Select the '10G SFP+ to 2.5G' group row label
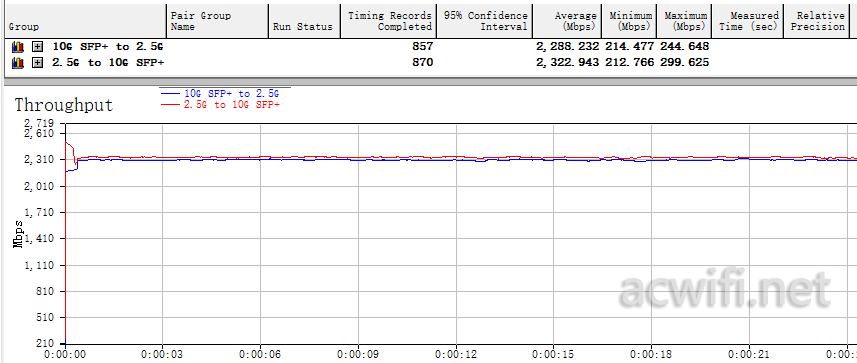Viewport: 857px width, 363px height. 108,46
